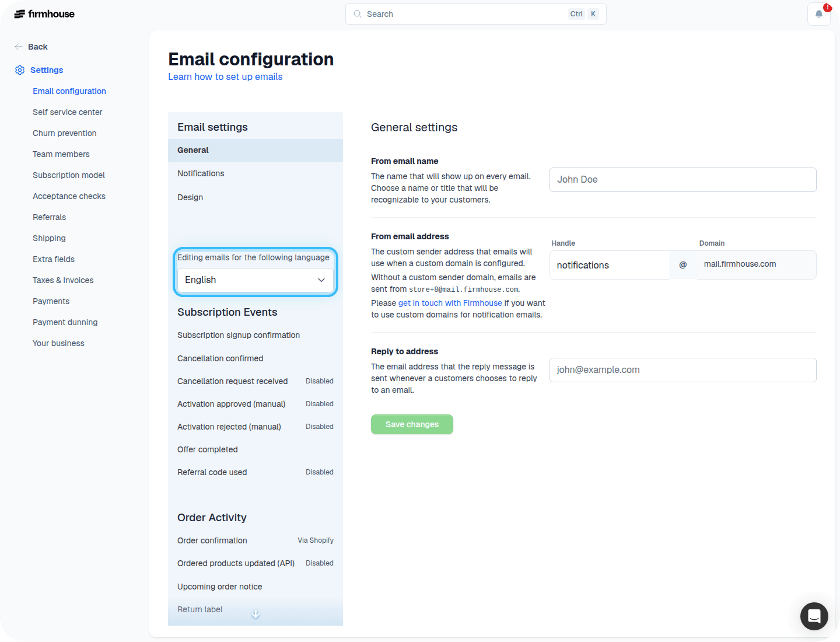This screenshot has width=840, height=642.
Task: Open Cancellation confirmed email
Action: tap(220, 358)
